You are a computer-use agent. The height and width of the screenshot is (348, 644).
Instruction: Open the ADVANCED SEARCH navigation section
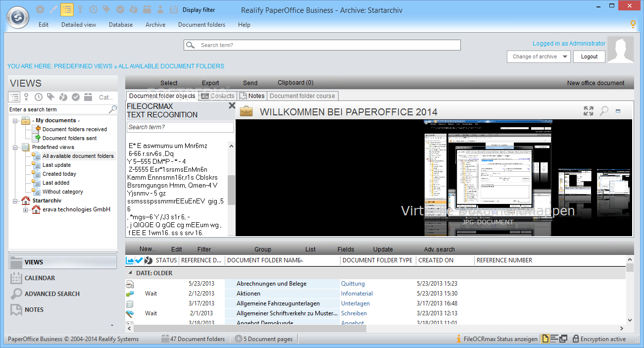click(x=63, y=294)
